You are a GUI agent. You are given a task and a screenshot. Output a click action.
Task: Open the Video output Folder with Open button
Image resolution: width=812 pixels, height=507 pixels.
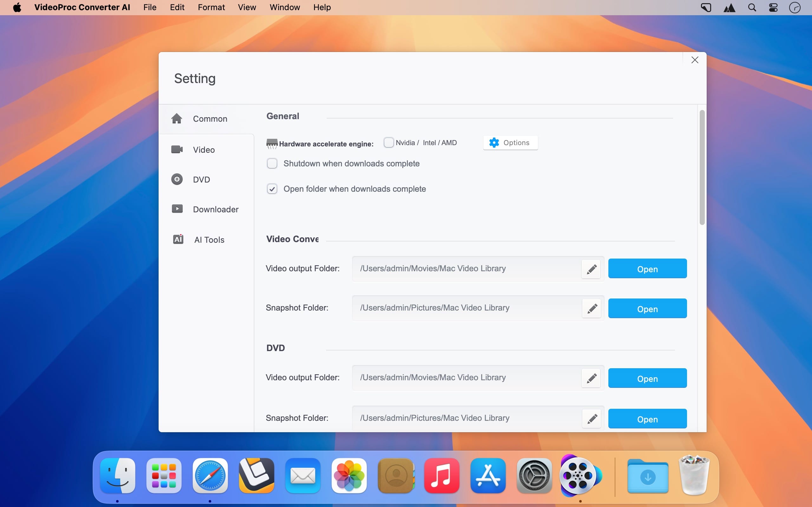click(x=647, y=268)
